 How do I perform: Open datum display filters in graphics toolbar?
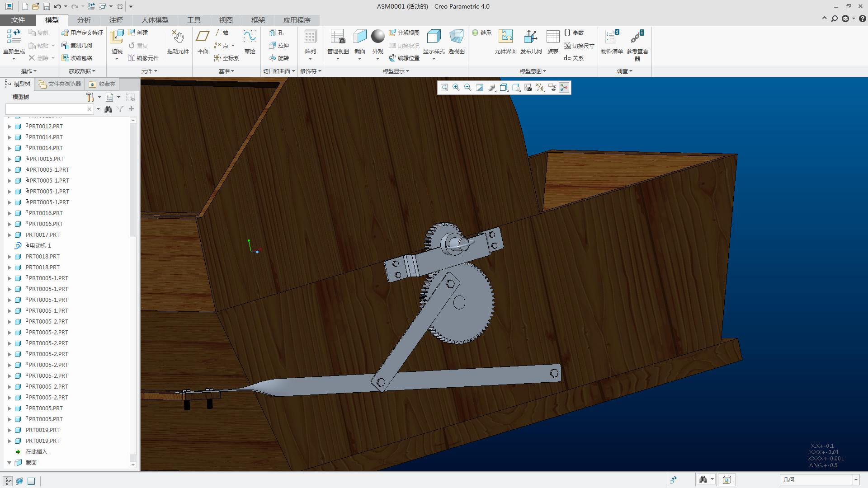pos(540,88)
